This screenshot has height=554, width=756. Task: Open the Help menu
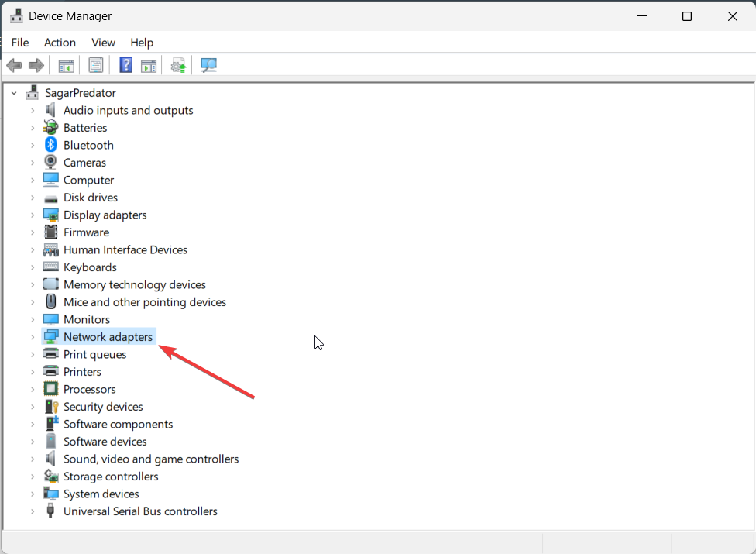142,43
